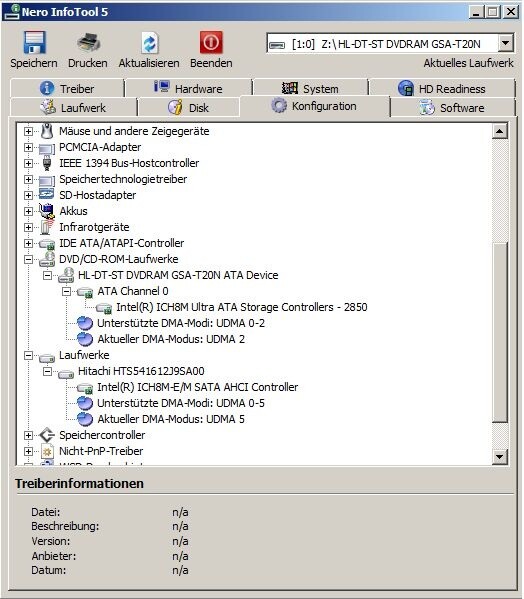
Task: Expand the PCMCIA-Adapter node
Action: pyautogui.click(x=28, y=147)
